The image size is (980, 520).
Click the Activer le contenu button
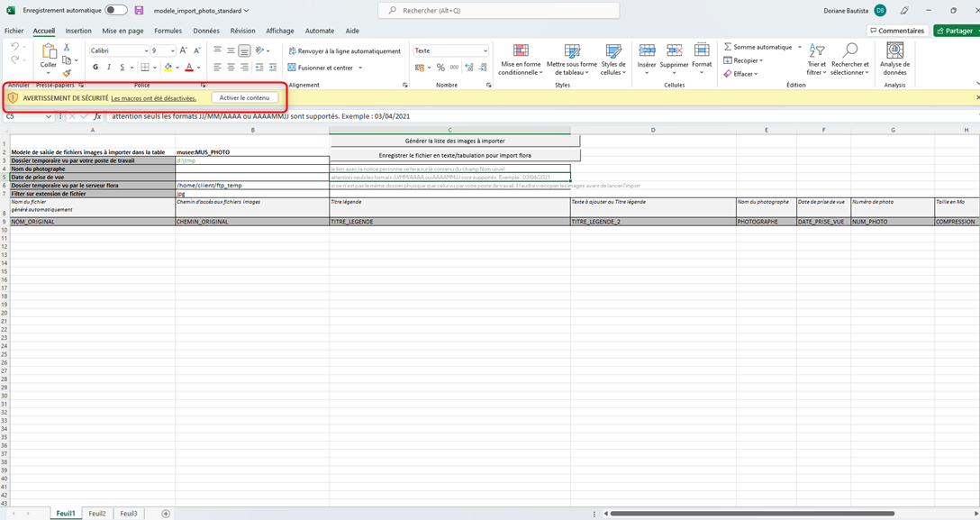click(x=244, y=97)
